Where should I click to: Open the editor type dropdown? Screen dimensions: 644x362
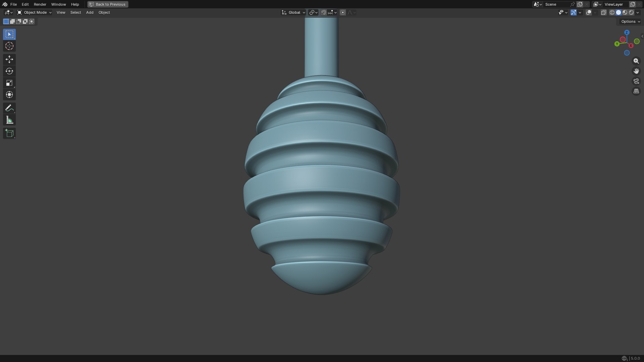pyautogui.click(x=8, y=12)
